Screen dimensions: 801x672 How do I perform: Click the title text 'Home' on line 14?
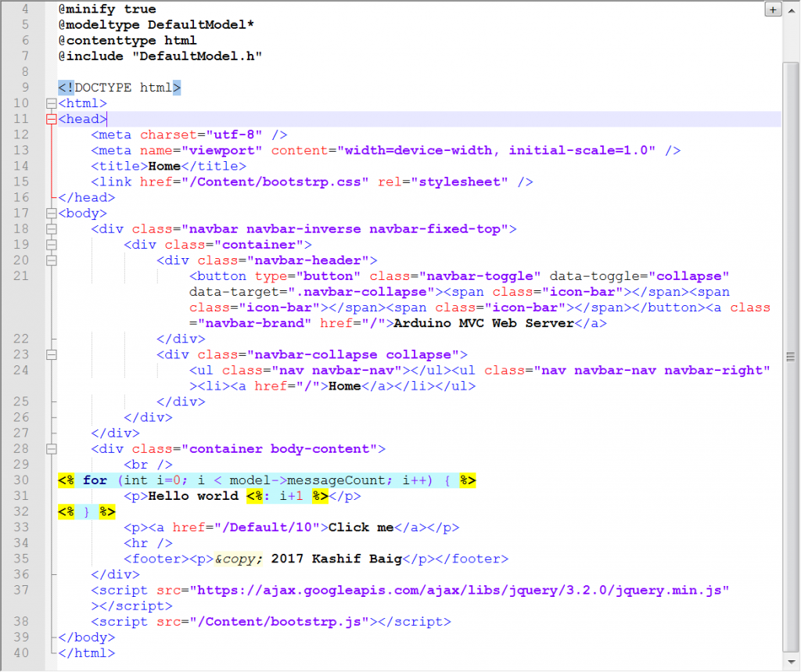164,167
